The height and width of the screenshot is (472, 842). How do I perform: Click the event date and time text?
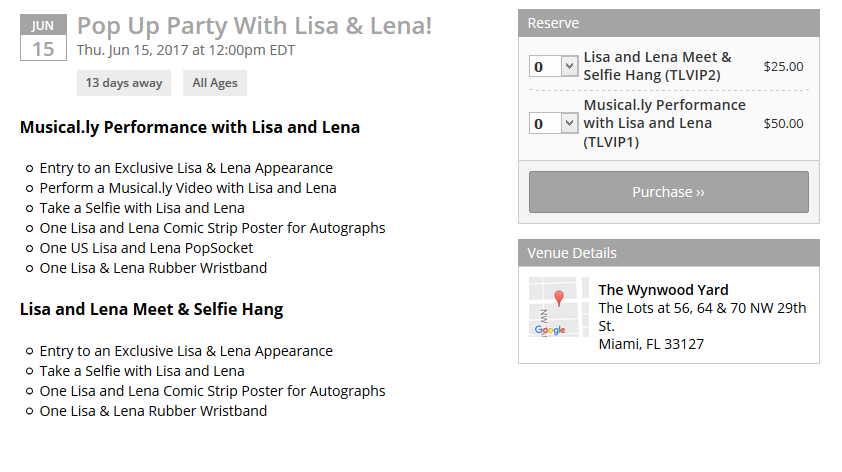[x=186, y=50]
